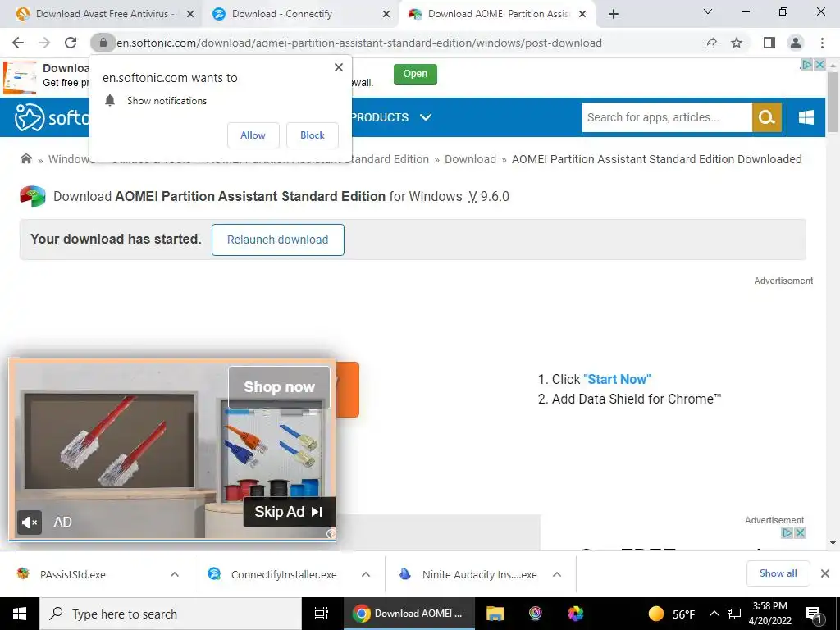Click the Softonic logo
Image resolution: width=840 pixels, height=630 pixels.
[x=52, y=117]
